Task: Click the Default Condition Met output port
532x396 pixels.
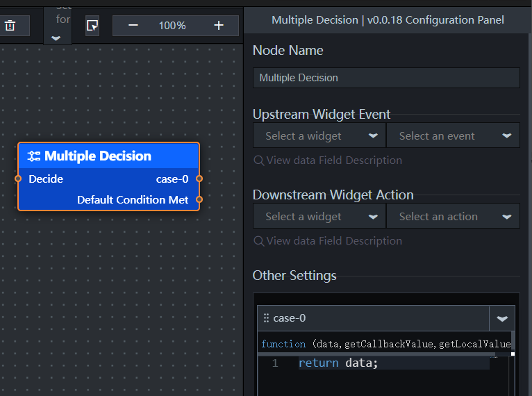Action: coord(199,199)
